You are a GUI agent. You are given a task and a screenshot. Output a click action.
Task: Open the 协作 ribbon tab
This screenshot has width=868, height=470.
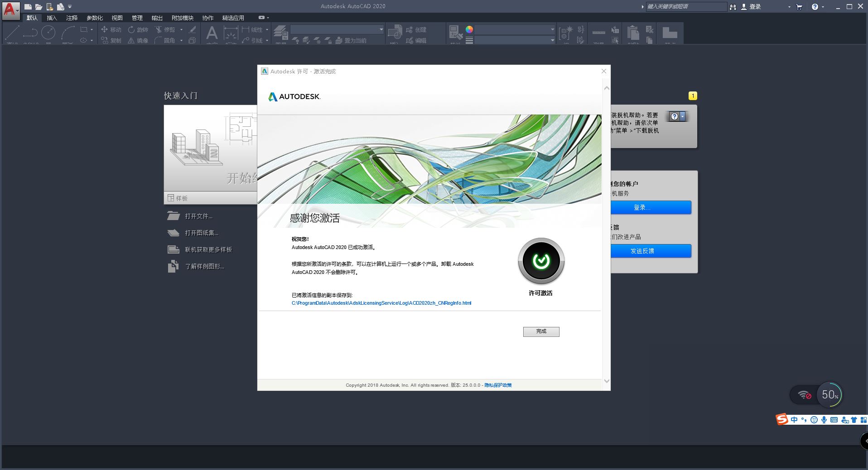click(x=208, y=18)
